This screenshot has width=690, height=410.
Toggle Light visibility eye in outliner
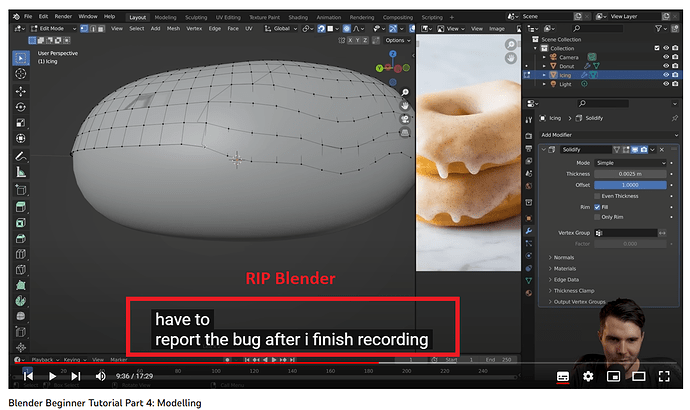(666, 84)
